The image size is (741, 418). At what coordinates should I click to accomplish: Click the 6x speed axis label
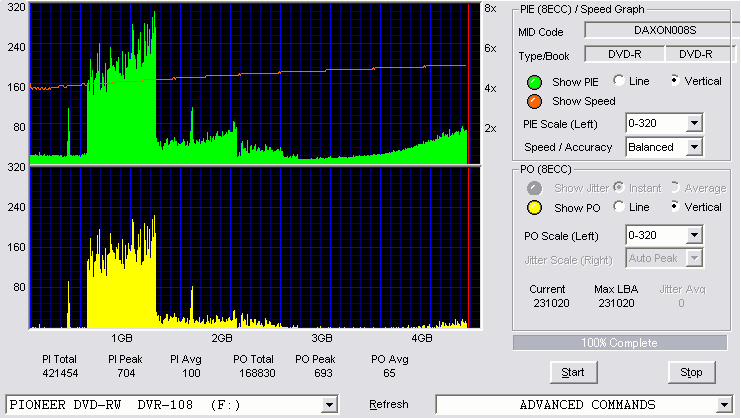(491, 48)
